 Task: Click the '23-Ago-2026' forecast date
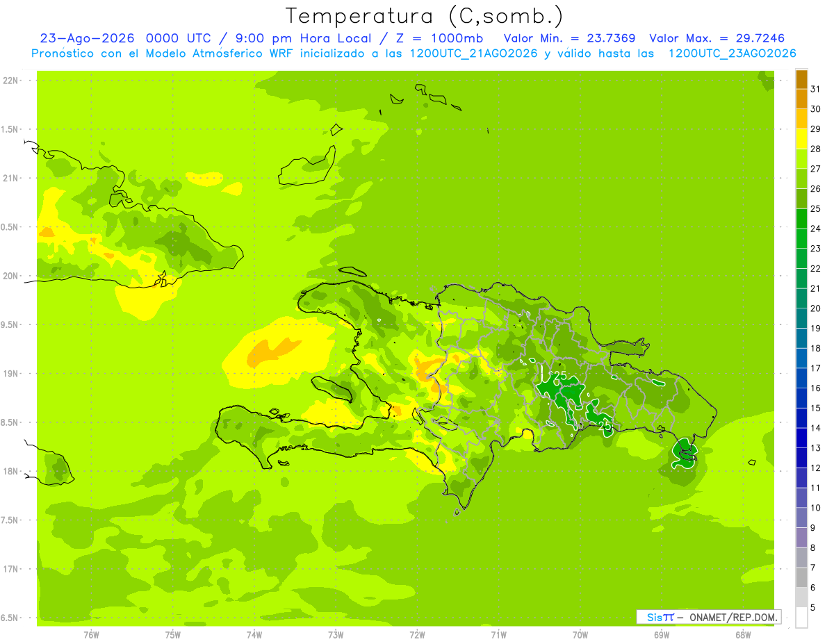pyautogui.click(x=87, y=39)
